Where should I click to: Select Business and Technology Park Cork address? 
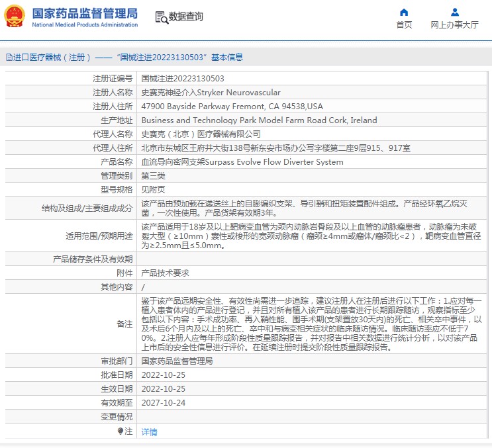[259, 120]
